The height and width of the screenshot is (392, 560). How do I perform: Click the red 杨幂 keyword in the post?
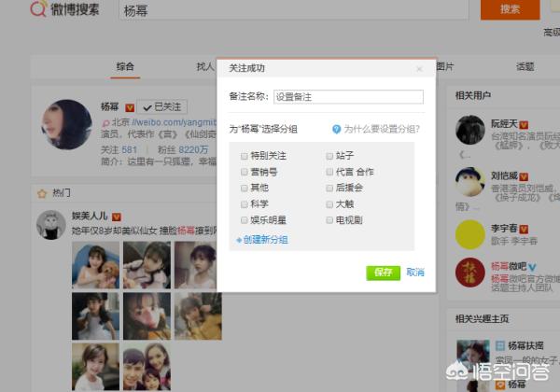[x=186, y=231]
